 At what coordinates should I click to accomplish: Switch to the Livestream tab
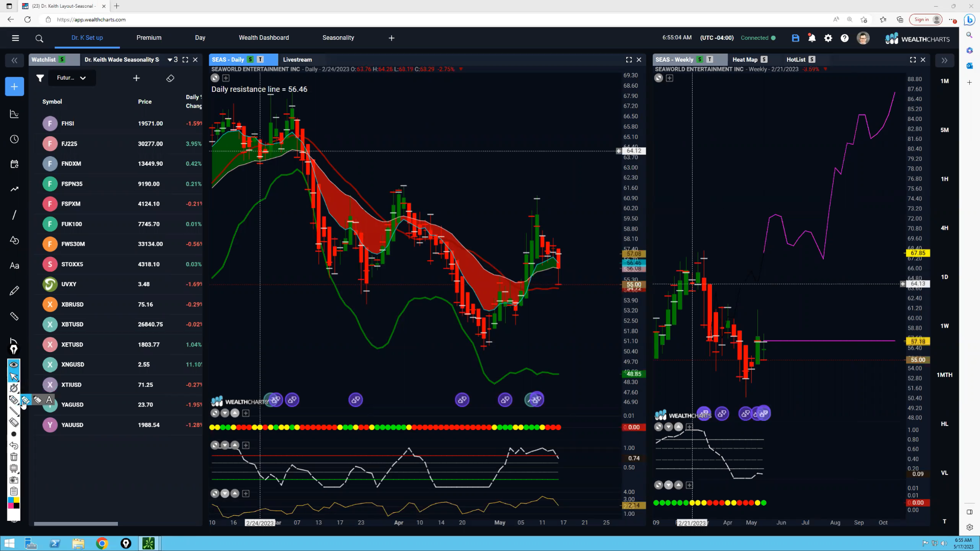coord(297,60)
